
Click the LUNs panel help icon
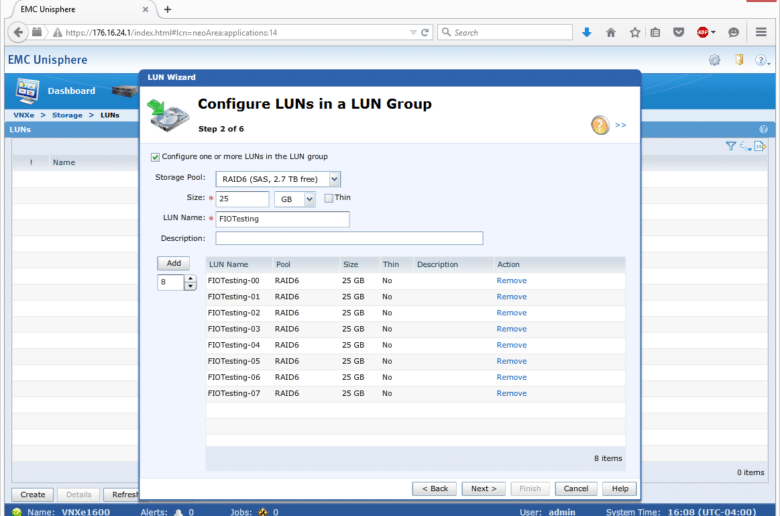[764, 129]
